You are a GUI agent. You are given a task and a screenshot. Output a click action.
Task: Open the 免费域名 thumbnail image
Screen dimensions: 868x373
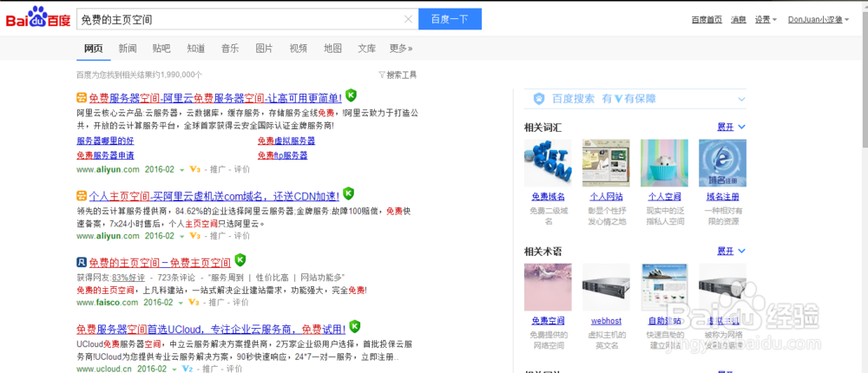(x=548, y=163)
